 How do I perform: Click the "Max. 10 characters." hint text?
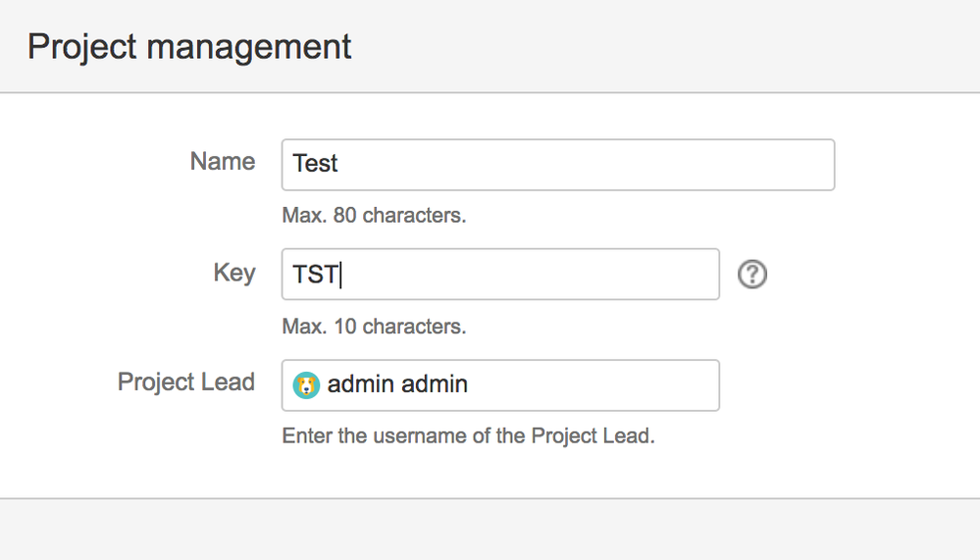coord(374,326)
